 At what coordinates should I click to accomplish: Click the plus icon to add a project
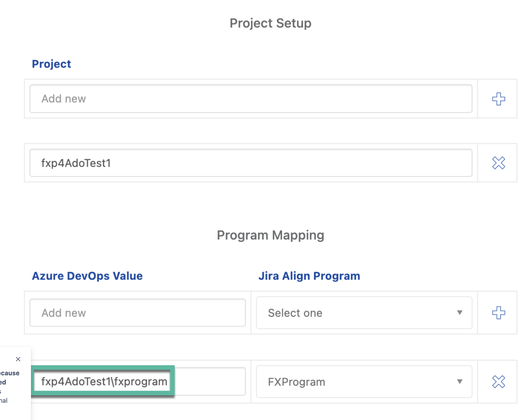(498, 99)
